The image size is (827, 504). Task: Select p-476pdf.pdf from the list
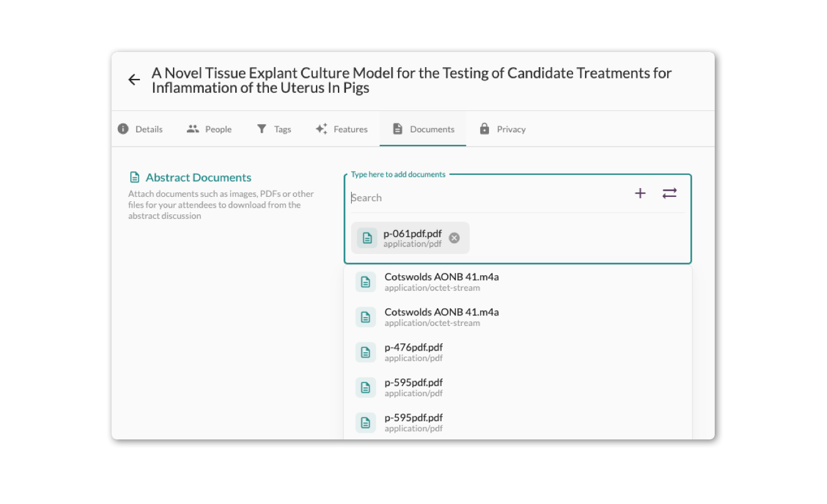pos(414,352)
